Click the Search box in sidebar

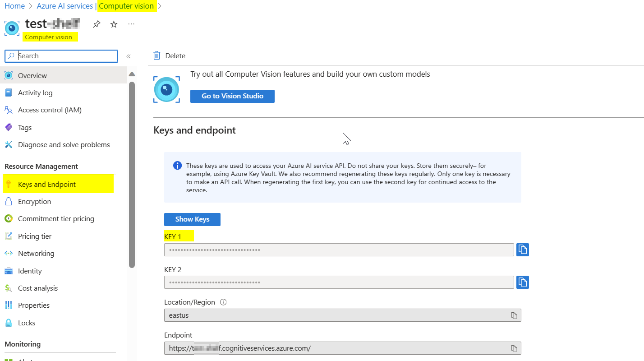pyautogui.click(x=61, y=56)
